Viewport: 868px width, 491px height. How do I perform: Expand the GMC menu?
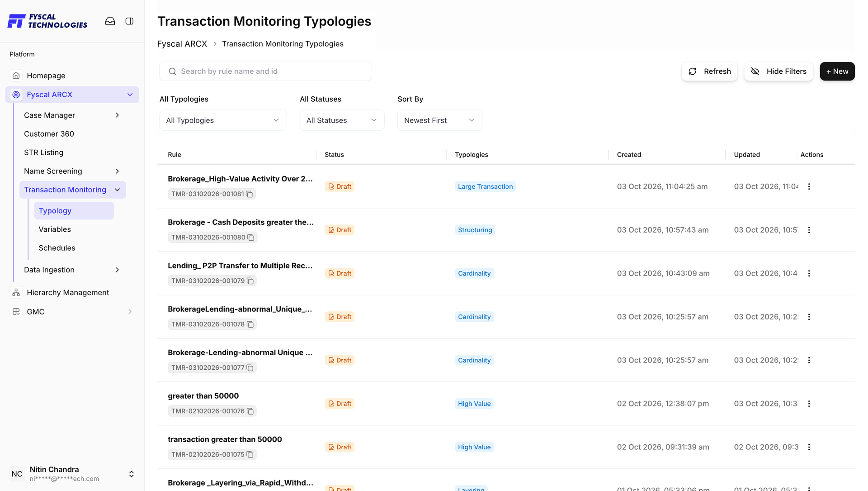tap(130, 311)
